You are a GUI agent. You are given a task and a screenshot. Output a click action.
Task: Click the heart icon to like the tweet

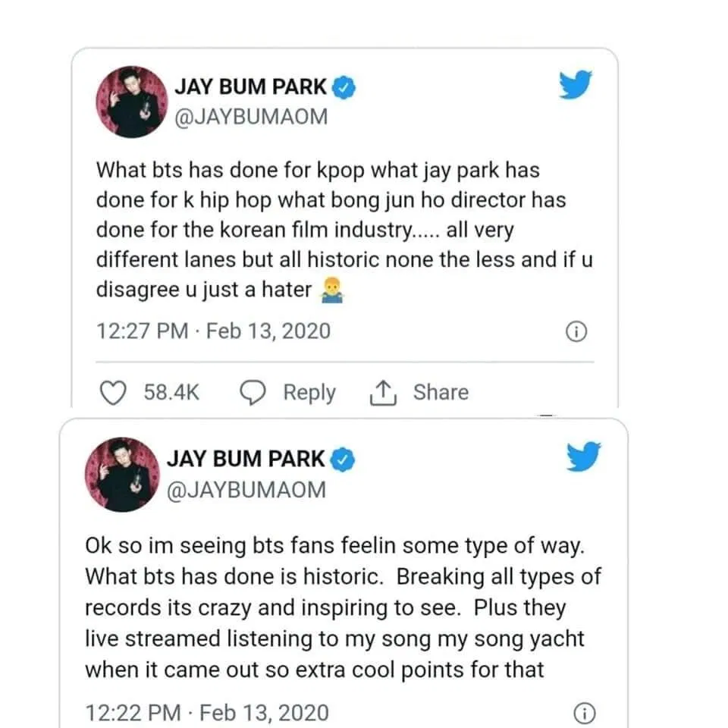(x=114, y=392)
